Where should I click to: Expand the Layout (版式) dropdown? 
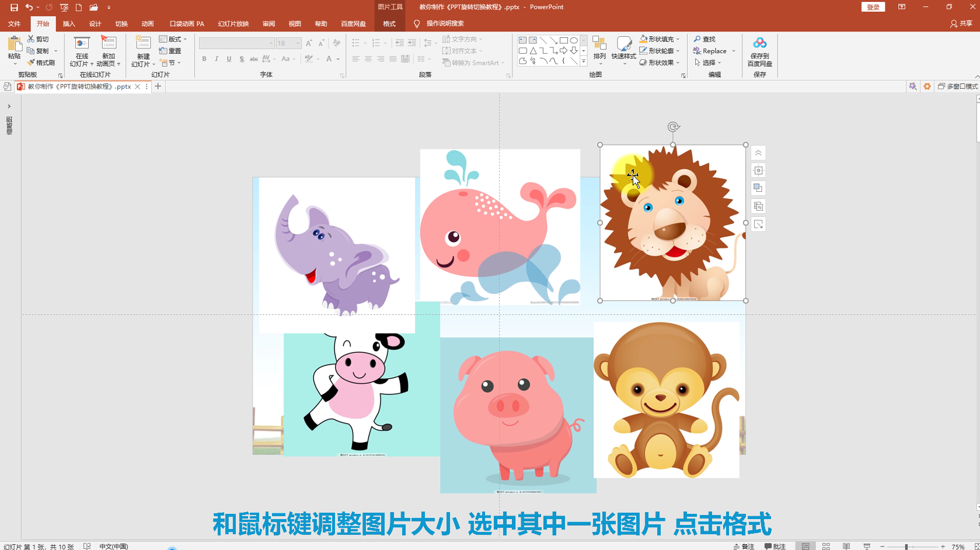point(173,39)
